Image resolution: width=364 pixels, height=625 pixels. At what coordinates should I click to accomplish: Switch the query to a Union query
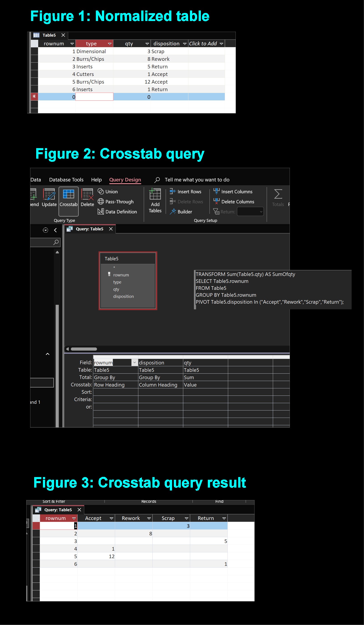click(x=108, y=191)
